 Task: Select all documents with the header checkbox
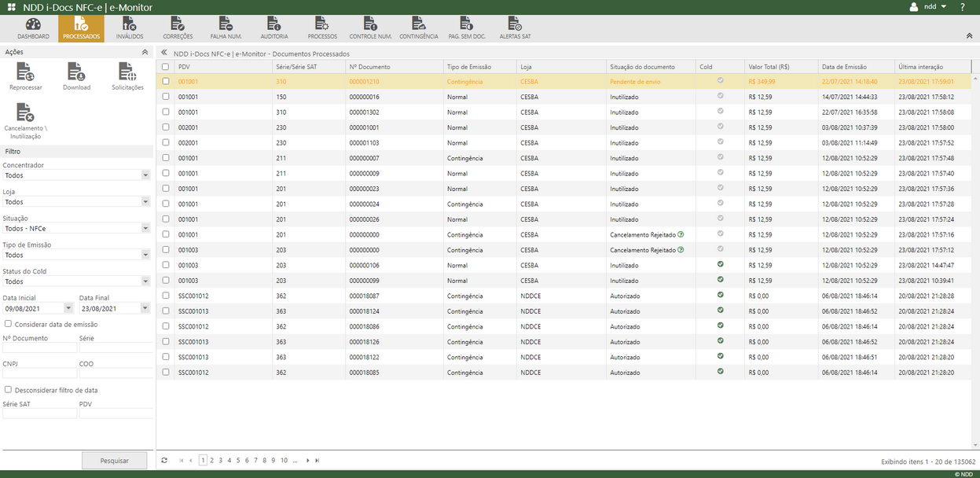tap(165, 66)
